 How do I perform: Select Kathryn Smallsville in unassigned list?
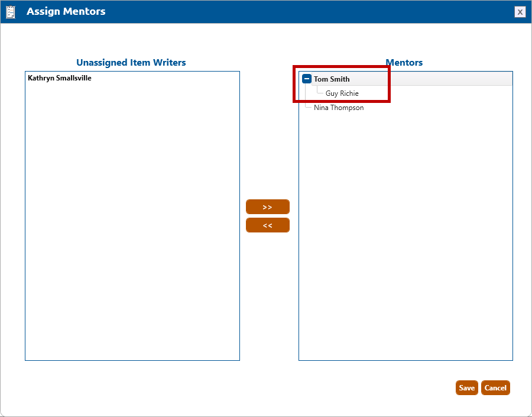pyautogui.click(x=60, y=78)
